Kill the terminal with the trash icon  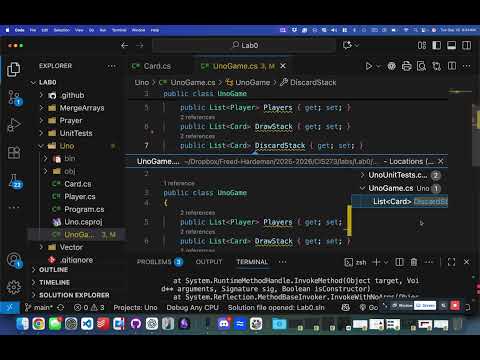[414, 262]
